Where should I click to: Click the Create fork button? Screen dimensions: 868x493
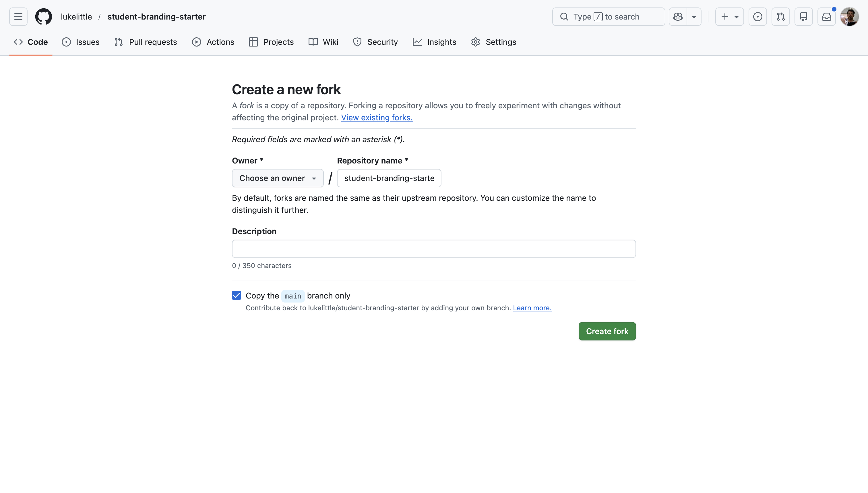[x=607, y=331]
